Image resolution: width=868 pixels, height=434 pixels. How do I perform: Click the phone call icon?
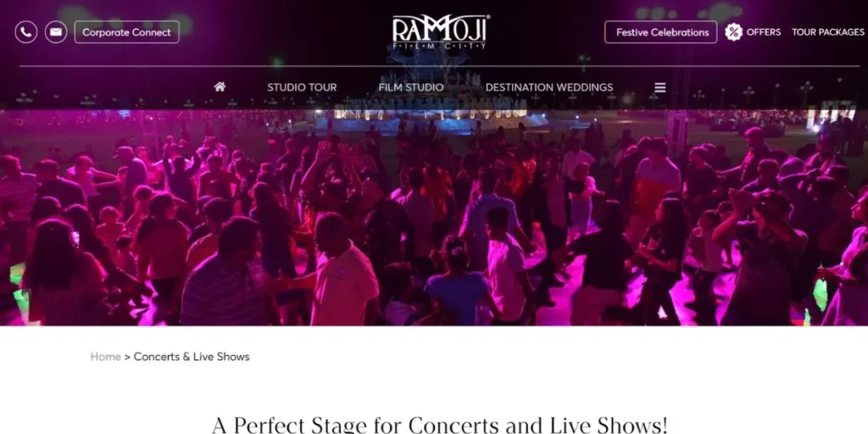[x=26, y=32]
